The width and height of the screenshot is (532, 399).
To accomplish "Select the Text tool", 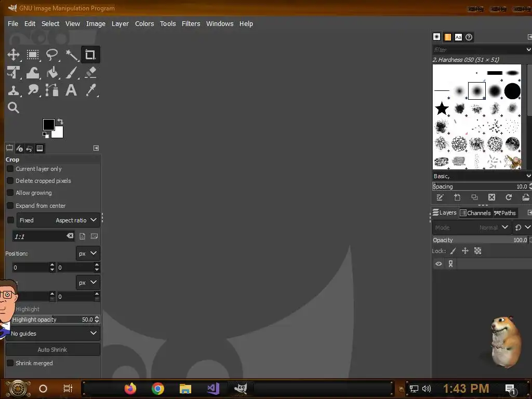I will (71, 90).
